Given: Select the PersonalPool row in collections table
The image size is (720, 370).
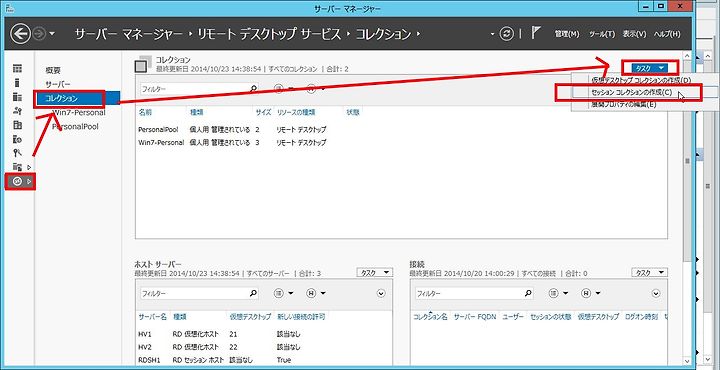Looking at the screenshot, I should [401, 129].
